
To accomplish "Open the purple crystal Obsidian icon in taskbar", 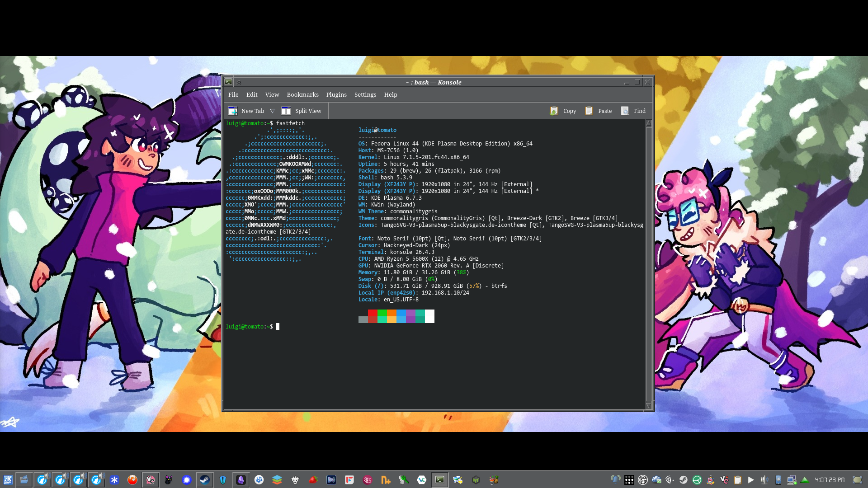I will click(x=241, y=480).
